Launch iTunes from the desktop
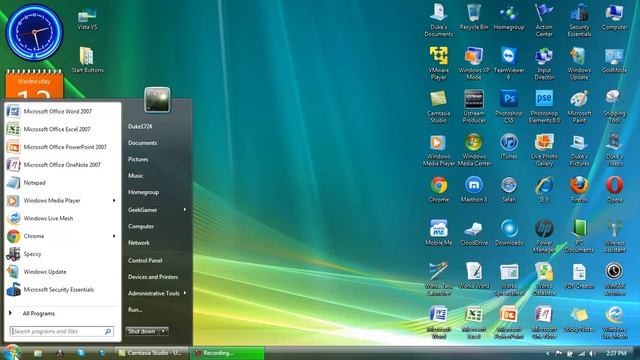 [x=509, y=146]
